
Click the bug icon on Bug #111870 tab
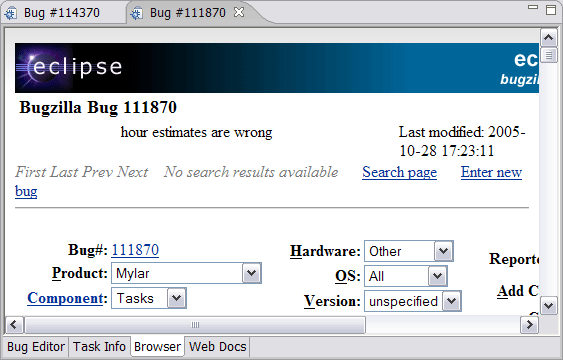pyautogui.click(x=136, y=14)
